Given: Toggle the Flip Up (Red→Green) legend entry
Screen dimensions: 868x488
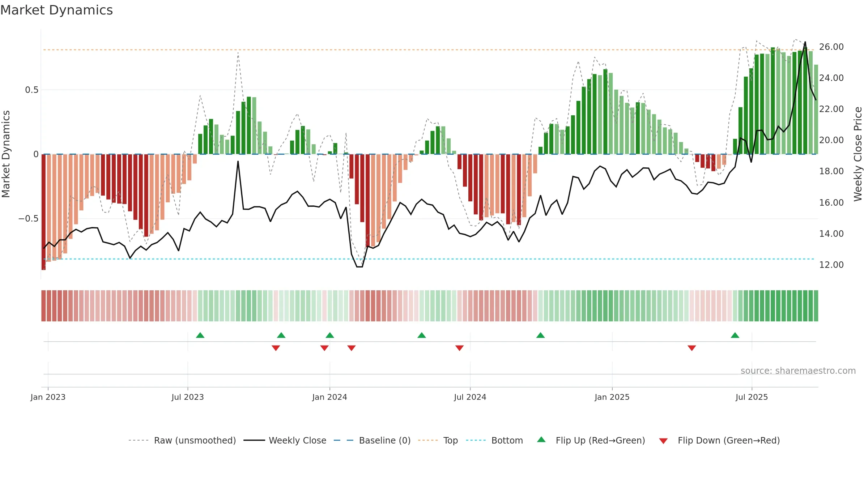Looking at the screenshot, I should pos(591,440).
